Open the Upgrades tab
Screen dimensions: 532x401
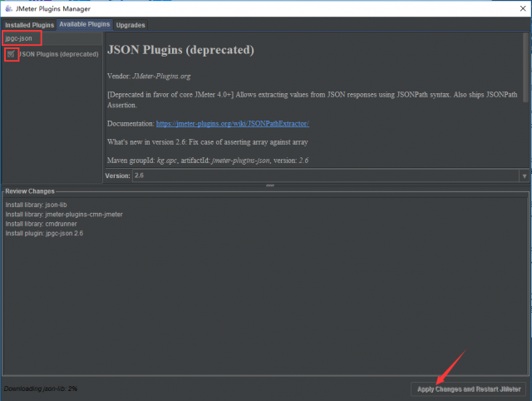[131, 25]
